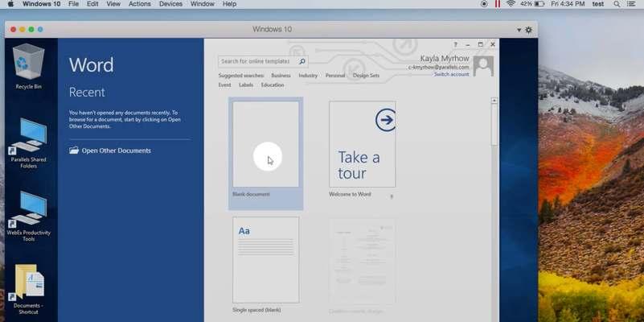Open the Help menu
Screen dimensions: 644x322
230,4
